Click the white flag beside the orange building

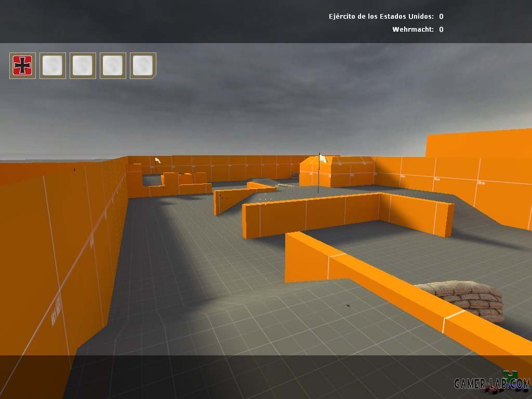point(322,158)
